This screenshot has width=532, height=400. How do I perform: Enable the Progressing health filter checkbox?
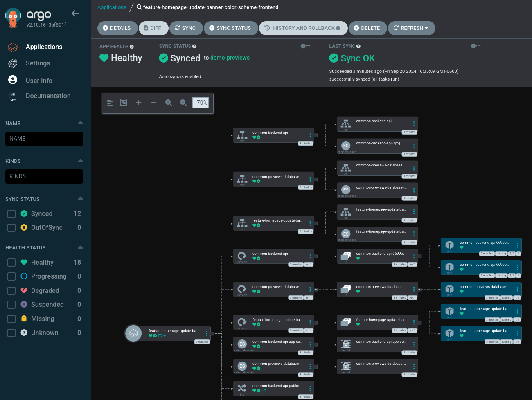11,276
